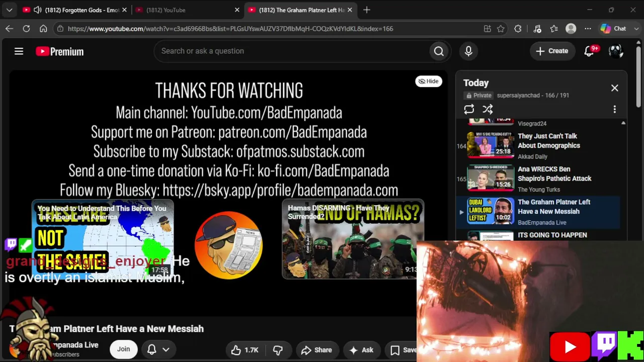Hide the end screen cards

click(429, 81)
